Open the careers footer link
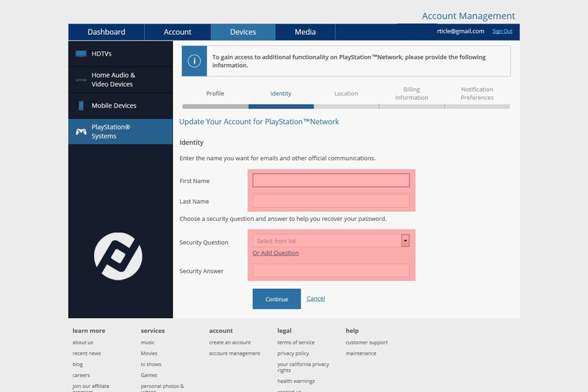This screenshot has height=392, width=588. 82,375
